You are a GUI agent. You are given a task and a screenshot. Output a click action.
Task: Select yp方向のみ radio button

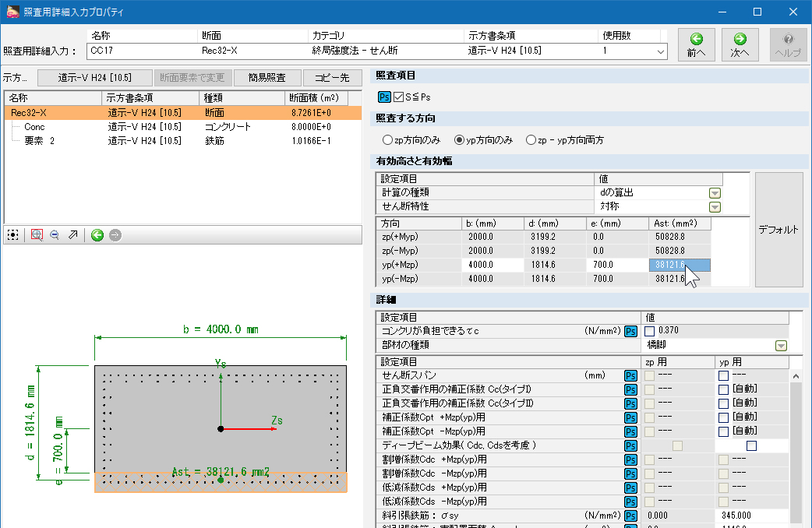coord(459,139)
